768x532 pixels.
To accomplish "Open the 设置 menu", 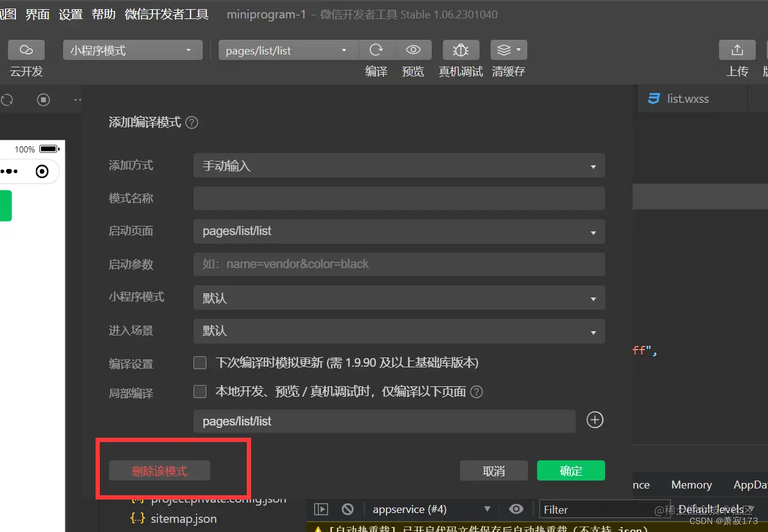I will (70, 14).
